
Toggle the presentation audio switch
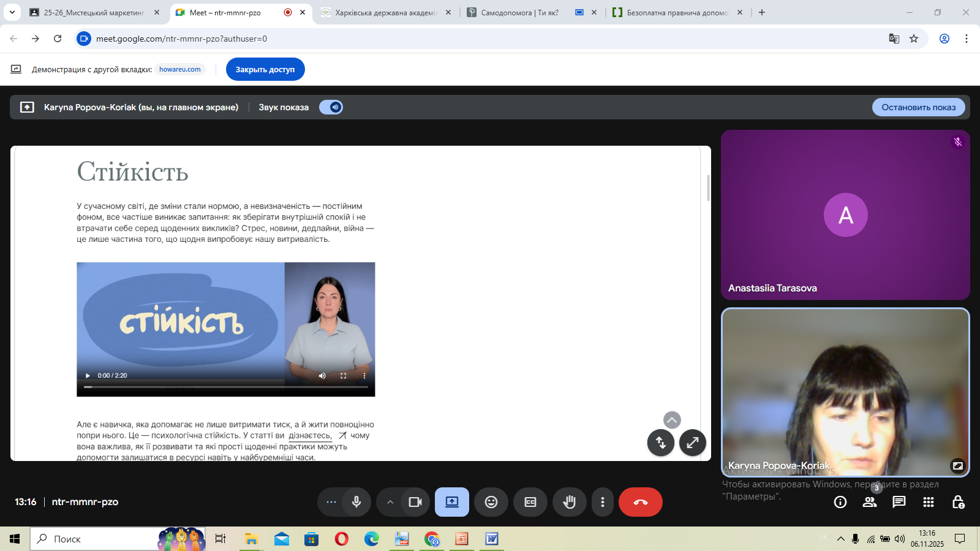point(331,107)
